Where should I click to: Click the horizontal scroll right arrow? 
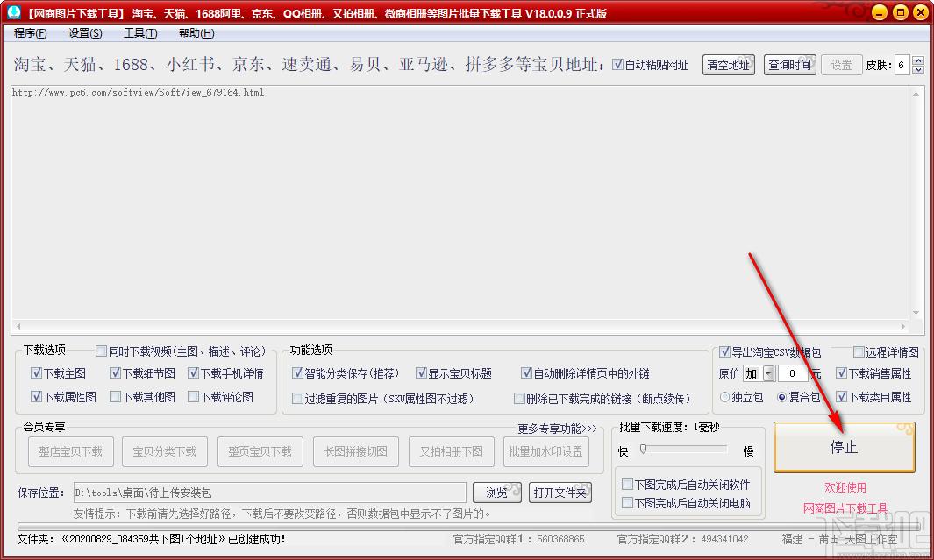tap(903, 326)
